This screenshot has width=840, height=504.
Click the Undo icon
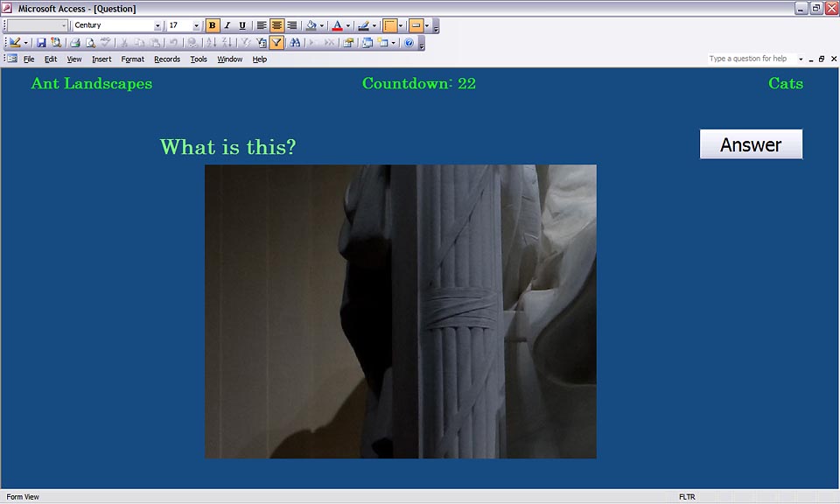173,42
